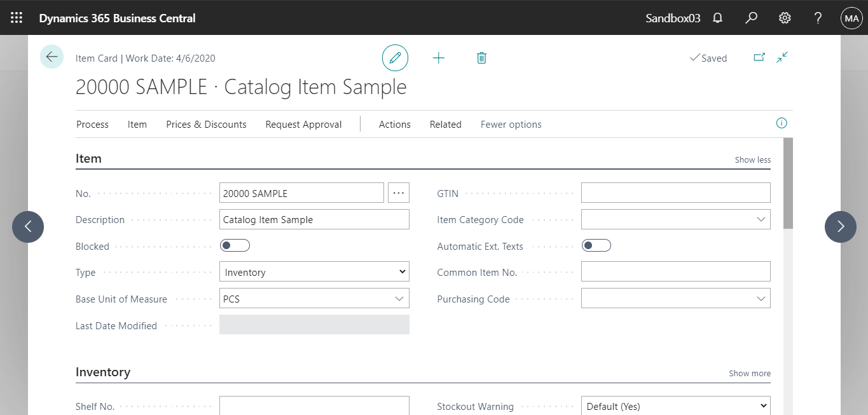868x415 pixels.
Task: Click Show more on the Inventory section
Action: tap(749, 373)
